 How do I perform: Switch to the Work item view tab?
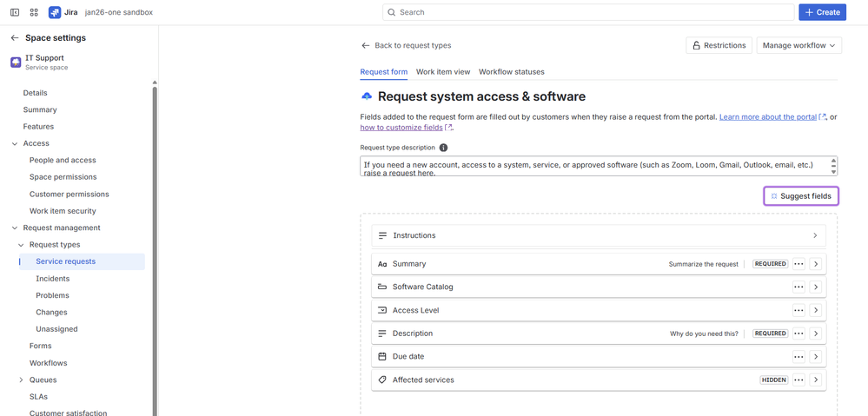(x=443, y=72)
